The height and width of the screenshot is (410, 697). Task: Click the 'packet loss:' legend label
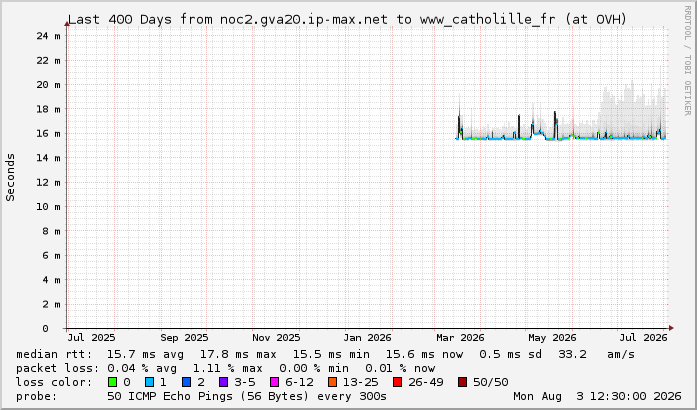(x=58, y=369)
